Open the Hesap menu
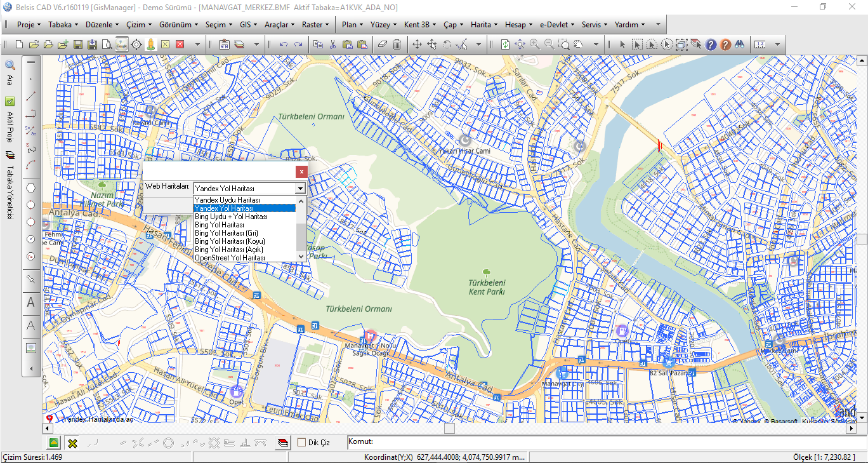This screenshot has width=868, height=463. (518, 25)
